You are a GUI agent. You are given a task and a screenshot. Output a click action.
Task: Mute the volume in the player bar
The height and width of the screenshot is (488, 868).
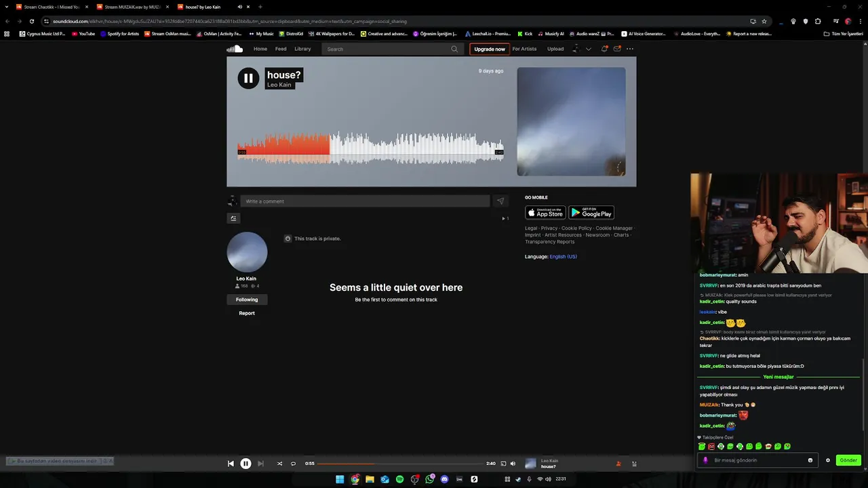pyautogui.click(x=513, y=464)
